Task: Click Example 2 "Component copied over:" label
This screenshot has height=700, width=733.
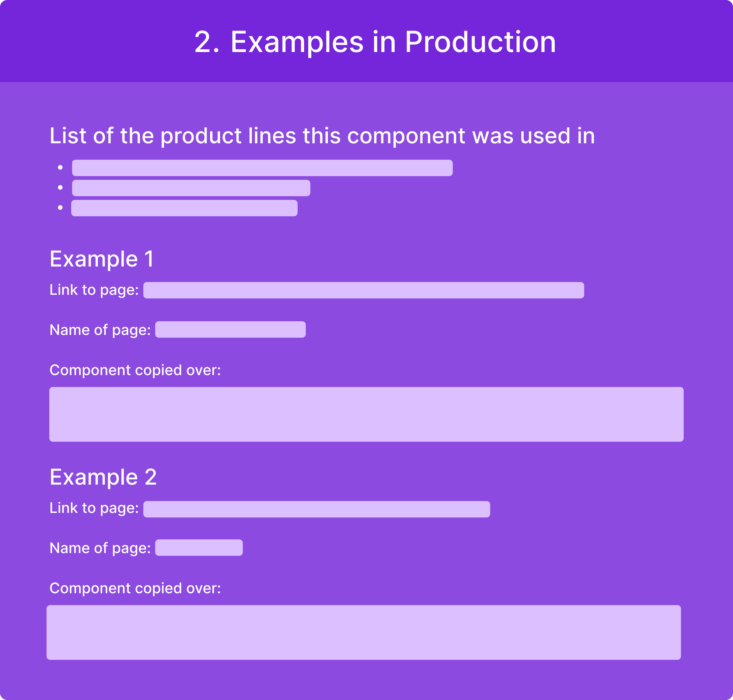Action: tap(135, 588)
